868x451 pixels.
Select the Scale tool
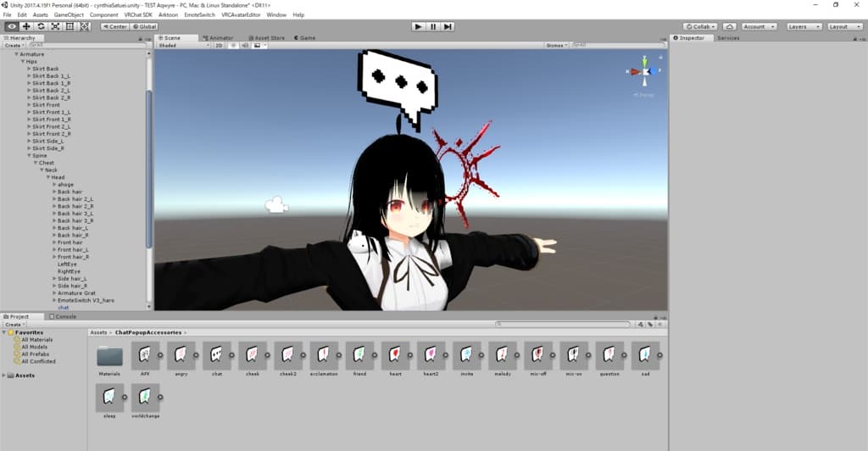coord(55,26)
